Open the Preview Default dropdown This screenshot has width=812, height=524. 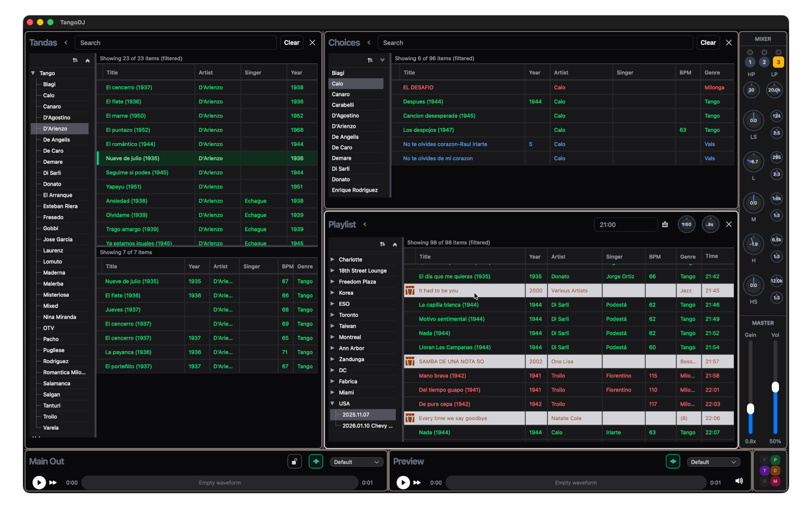pos(713,462)
